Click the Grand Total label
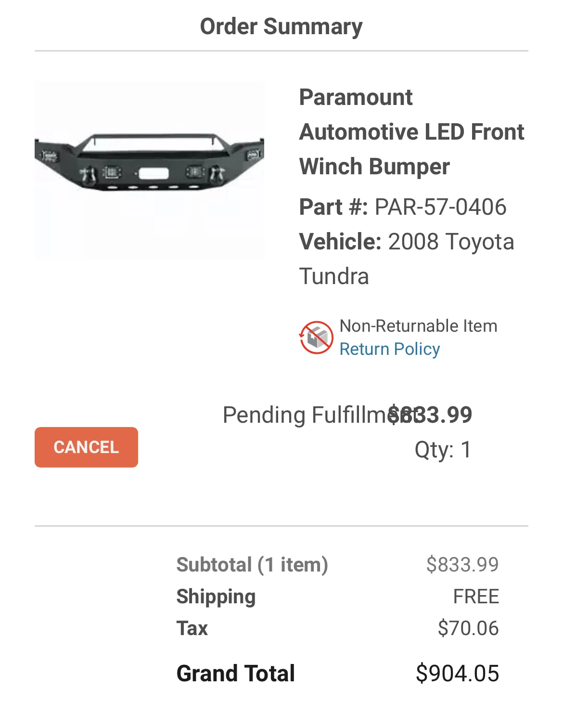This screenshot has width=563, height=728. pos(236,673)
